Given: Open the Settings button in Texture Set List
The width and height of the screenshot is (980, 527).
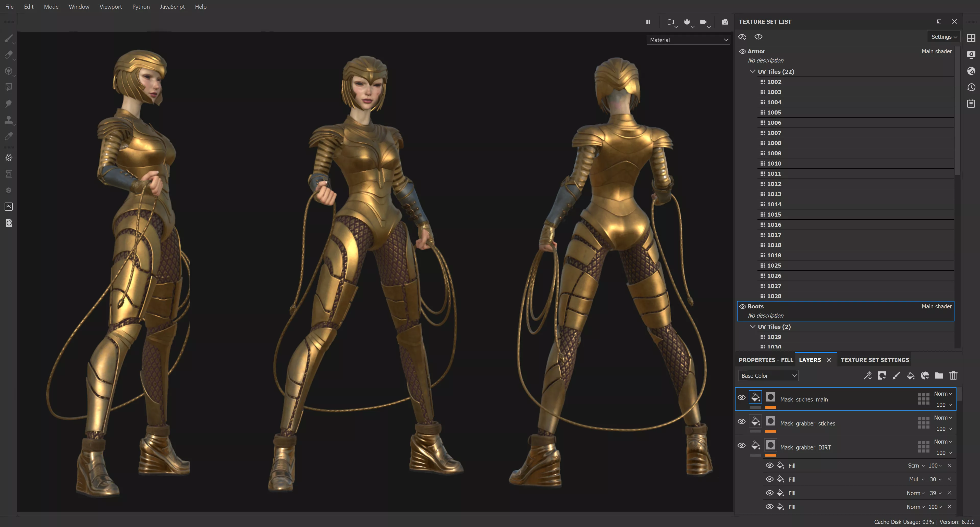Looking at the screenshot, I should [x=944, y=37].
